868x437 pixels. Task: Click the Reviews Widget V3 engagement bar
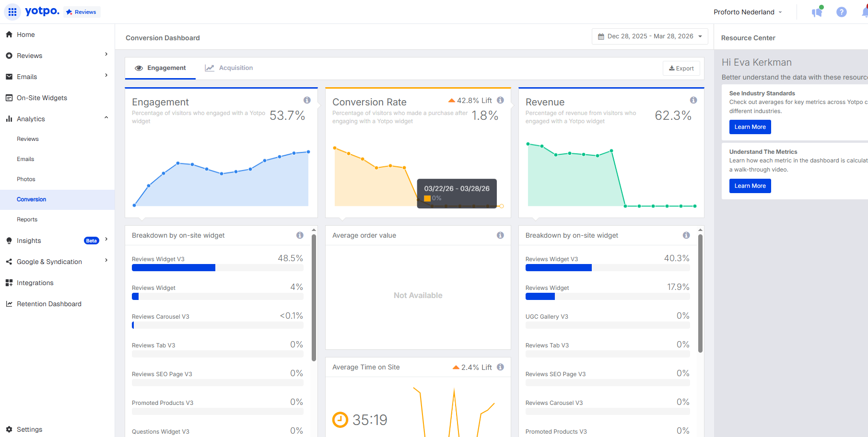[x=218, y=268]
